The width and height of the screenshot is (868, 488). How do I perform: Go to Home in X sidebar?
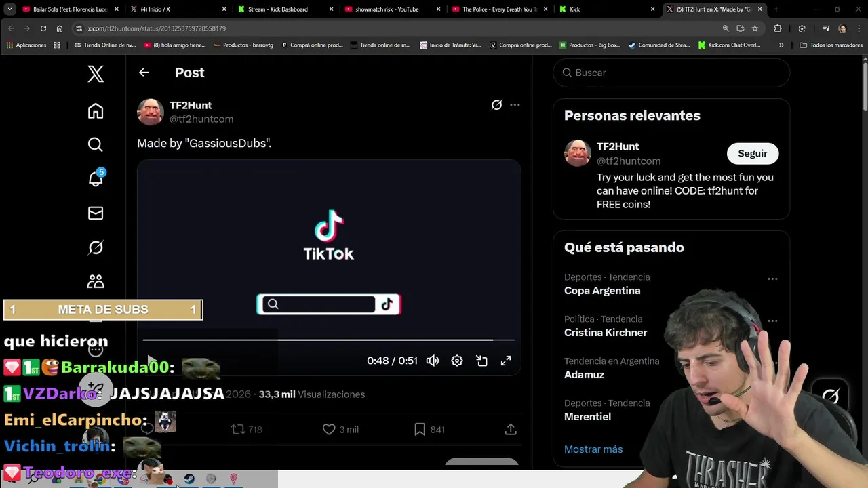(x=96, y=110)
